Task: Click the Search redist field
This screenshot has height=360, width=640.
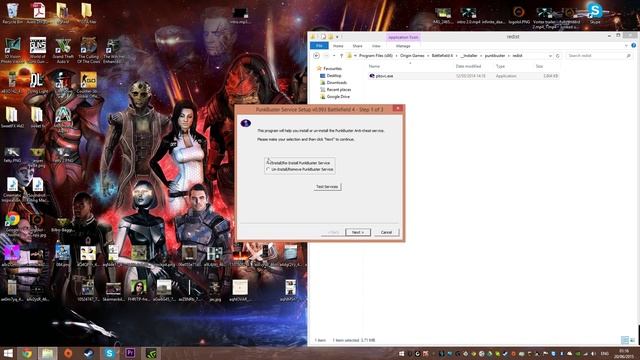Action: coord(599,56)
